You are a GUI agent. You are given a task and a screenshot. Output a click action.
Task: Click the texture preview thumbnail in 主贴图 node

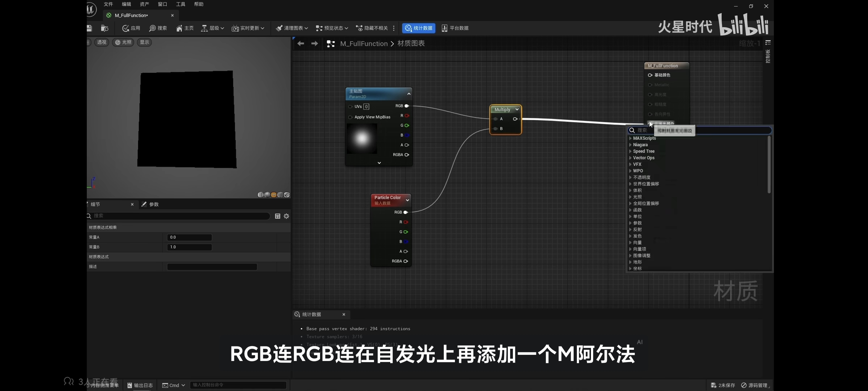(x=362, y=139)
